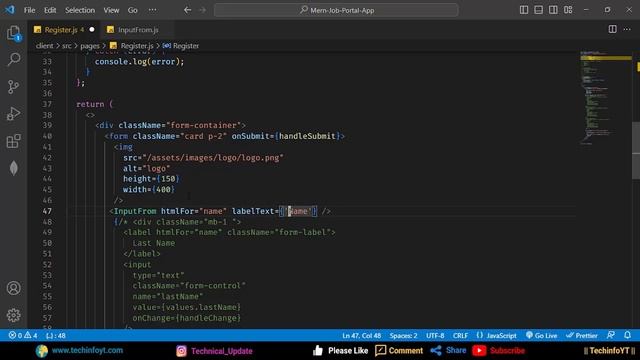The width and height of the screenshot is (640, 360).
Task: Click Register symbol in the breadcrumb
Action: click(x=181, y=46)
